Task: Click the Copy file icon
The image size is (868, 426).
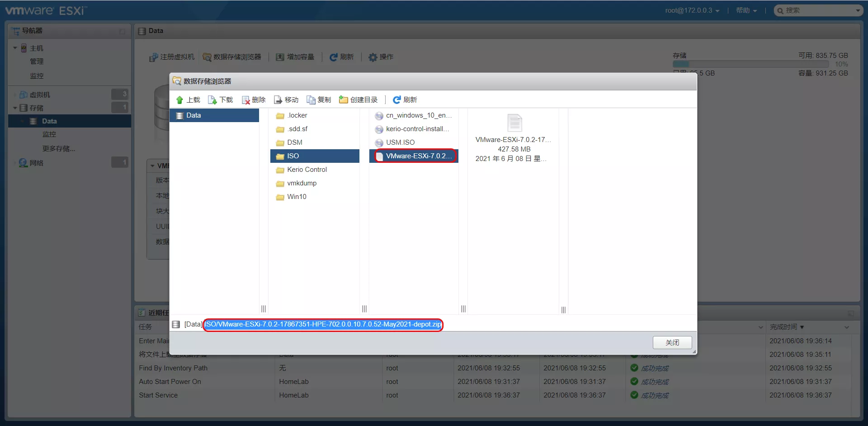Action: tap(311, 100)
